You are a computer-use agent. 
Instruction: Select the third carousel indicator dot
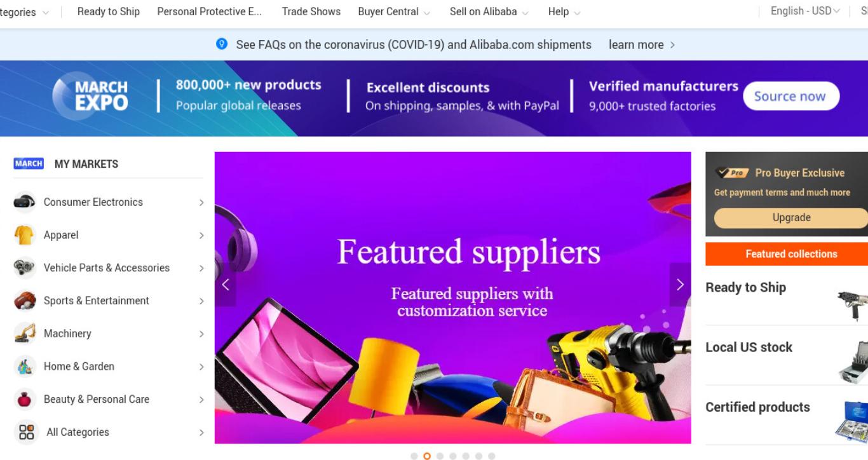440,456
